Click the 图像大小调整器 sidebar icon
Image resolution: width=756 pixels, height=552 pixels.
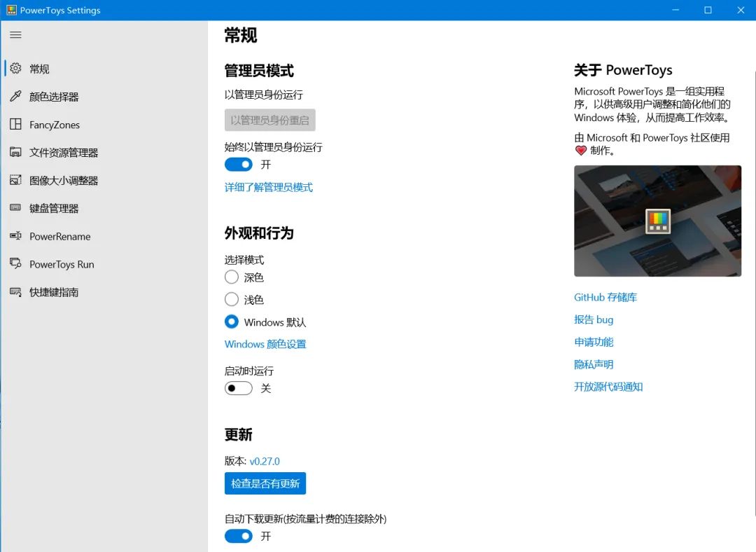coord(15,180)
